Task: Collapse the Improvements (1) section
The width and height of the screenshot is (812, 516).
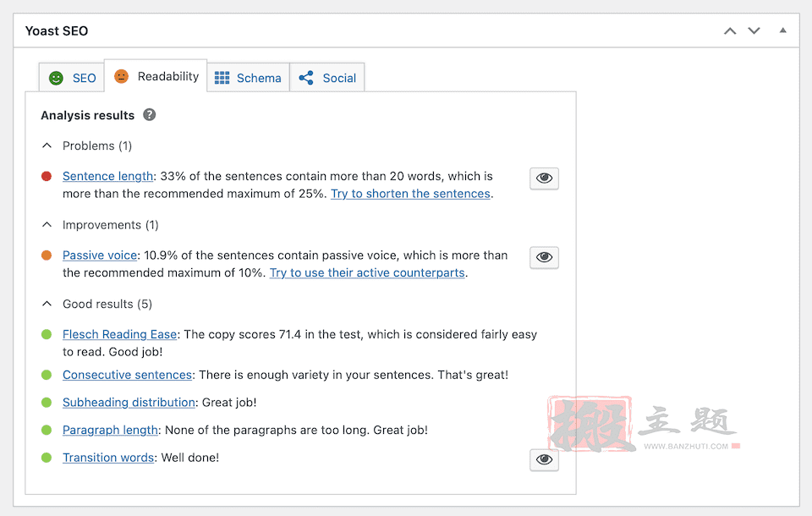Action: pos(47,225)
